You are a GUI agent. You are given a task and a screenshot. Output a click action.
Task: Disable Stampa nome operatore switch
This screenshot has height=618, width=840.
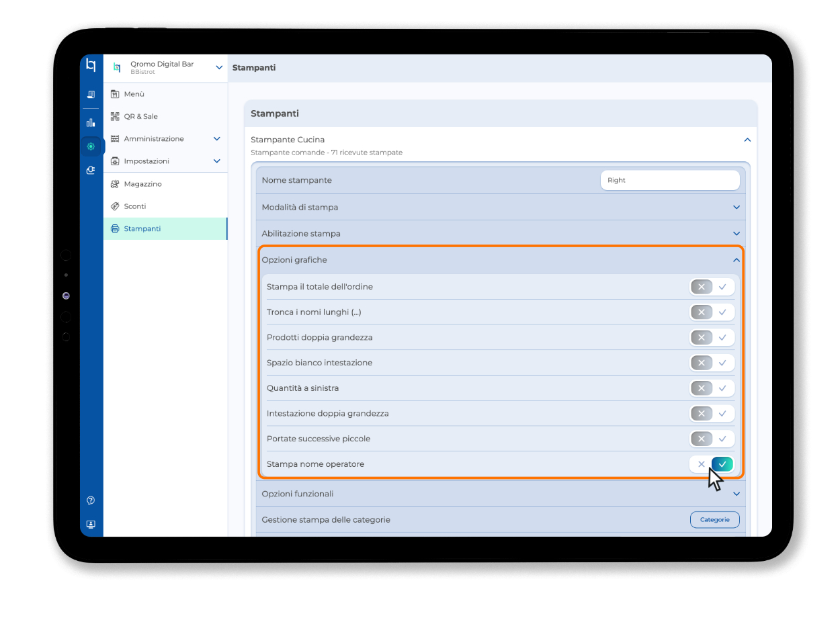click(712, 464)
